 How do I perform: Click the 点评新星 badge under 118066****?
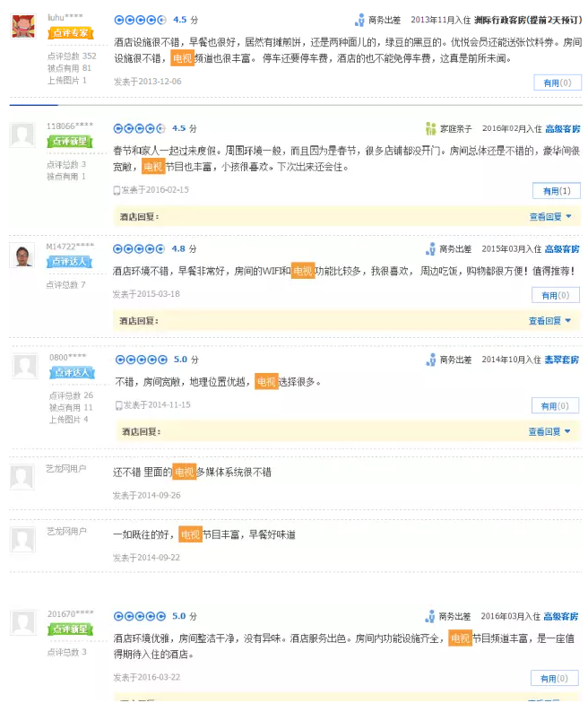(x=70, y=142)
